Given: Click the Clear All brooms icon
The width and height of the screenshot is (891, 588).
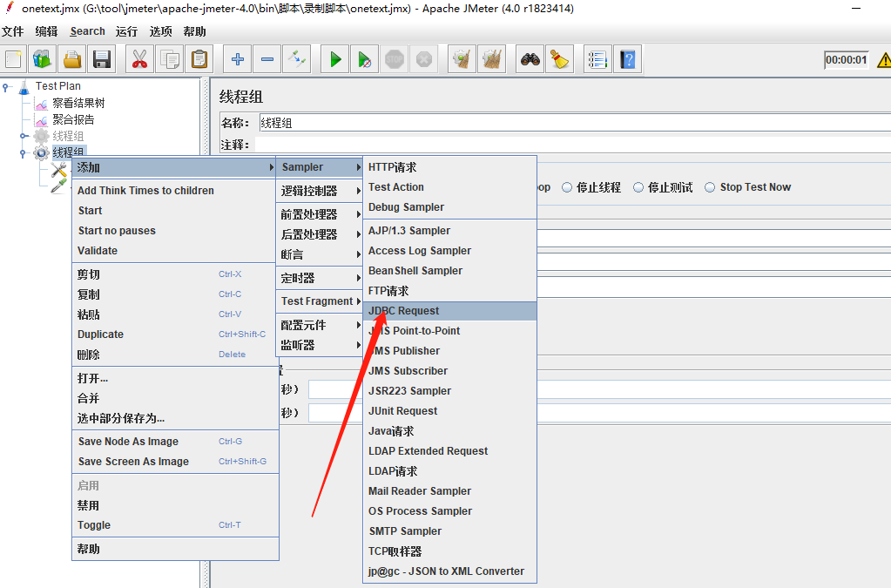Looking at the screenshot, I should (x=491, y=59).
